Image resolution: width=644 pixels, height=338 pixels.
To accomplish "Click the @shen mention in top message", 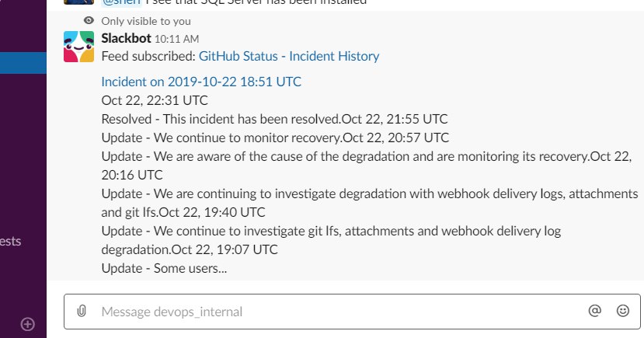I will click(x=121, y=2).
